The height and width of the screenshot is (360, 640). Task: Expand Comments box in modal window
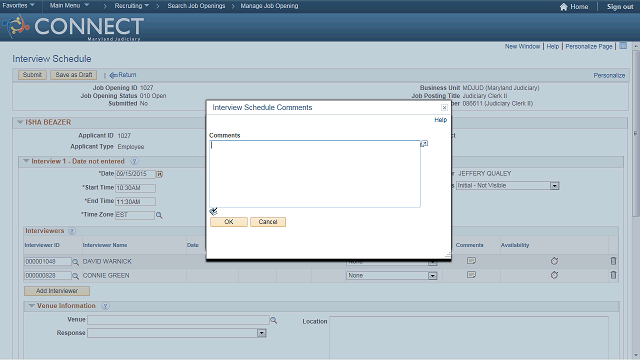tap(424, 144)
